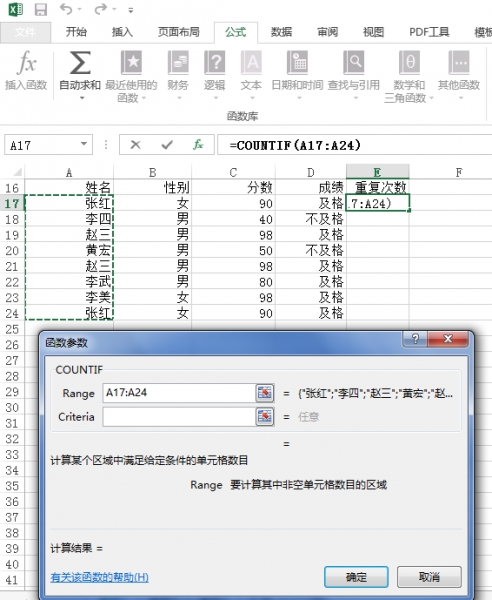
Task: Click the 姓名 header cell
Action: click(69, 188)
